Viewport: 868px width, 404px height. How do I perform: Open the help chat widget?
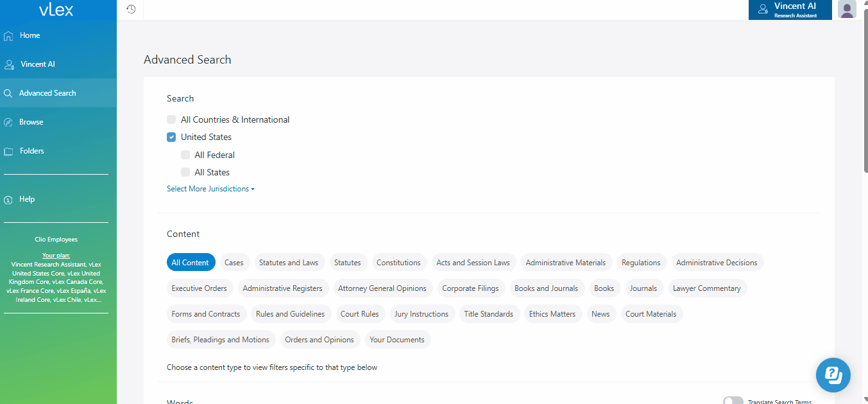pos(833,374)
